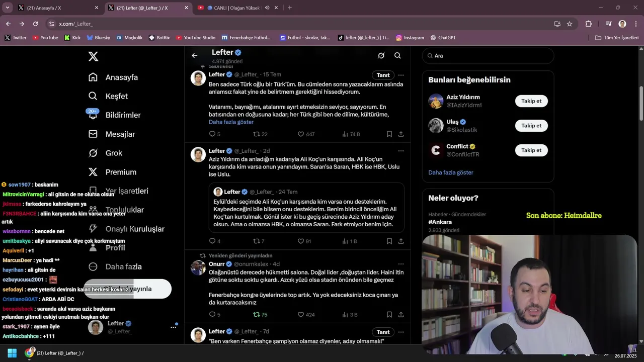Click the Anasayfa home icon
The image size is (644, 362).
tap(93, 77)
